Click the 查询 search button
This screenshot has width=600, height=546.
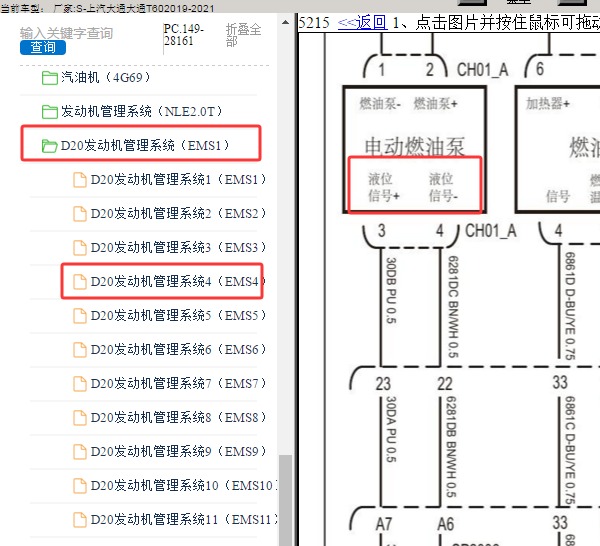click(x=43, y=47)
